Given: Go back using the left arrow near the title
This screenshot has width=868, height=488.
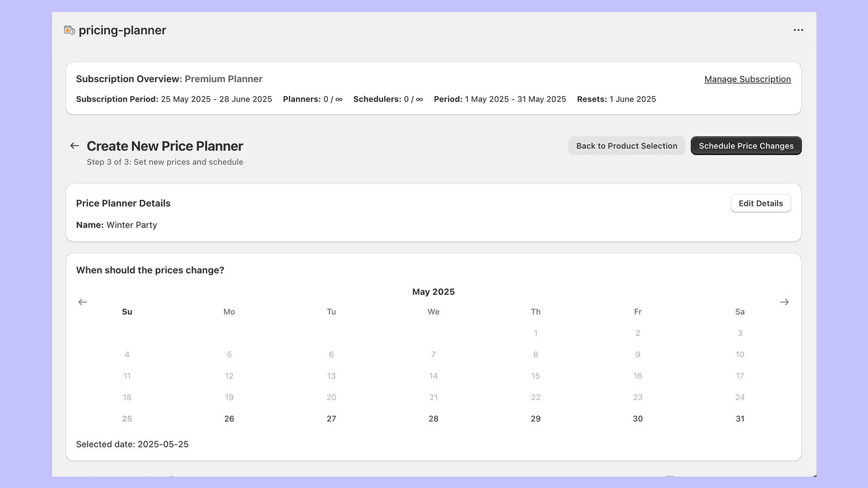Looking at the screenshot, I should click(x=74, y=145).
